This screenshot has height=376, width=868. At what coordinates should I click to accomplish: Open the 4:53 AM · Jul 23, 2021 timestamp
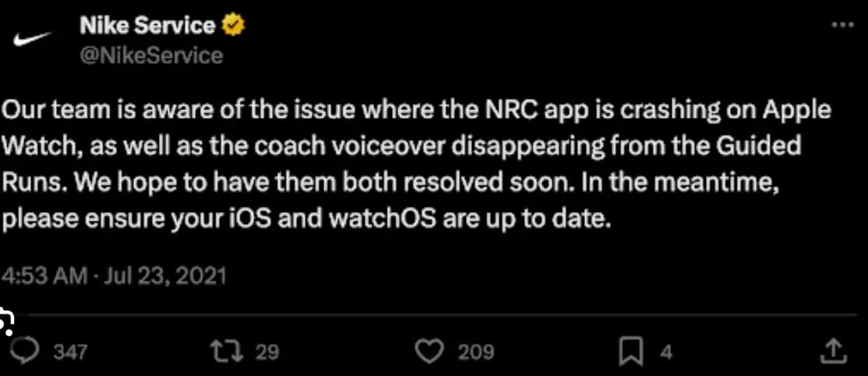point(114,276)
